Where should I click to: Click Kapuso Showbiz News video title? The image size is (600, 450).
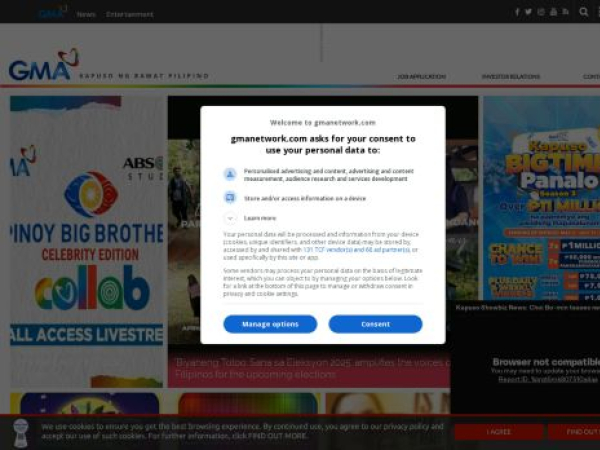[528, 308]
